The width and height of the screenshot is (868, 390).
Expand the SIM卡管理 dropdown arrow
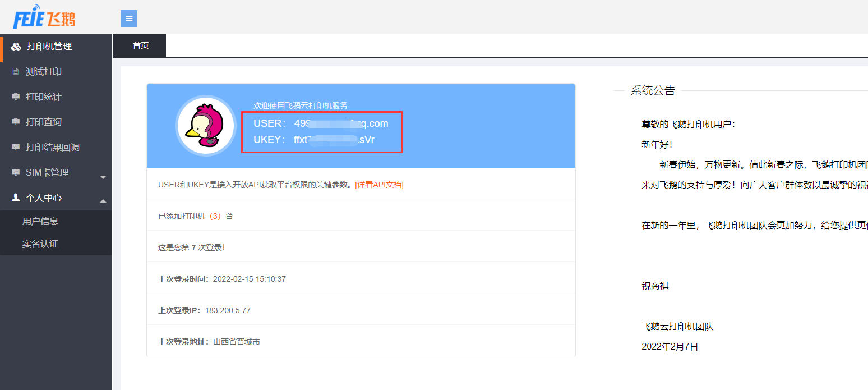[103, 177]
